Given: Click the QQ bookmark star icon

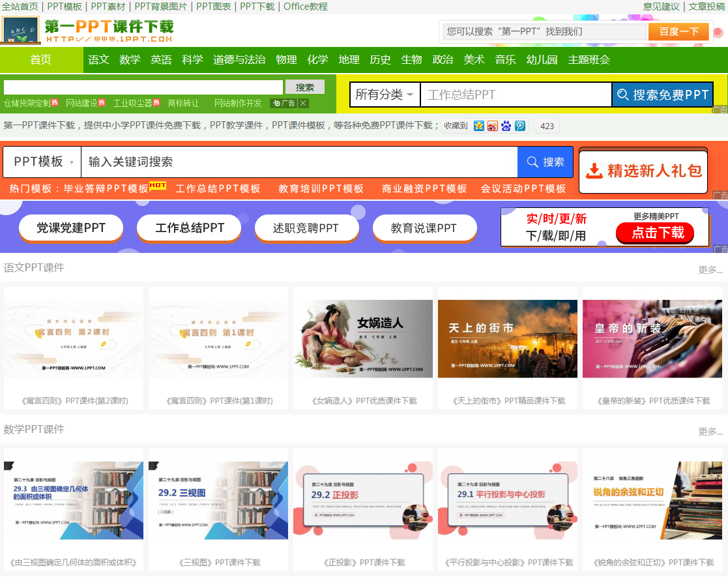Looking at the screenshot, I should pyautogui.click(x=479, y=126).
